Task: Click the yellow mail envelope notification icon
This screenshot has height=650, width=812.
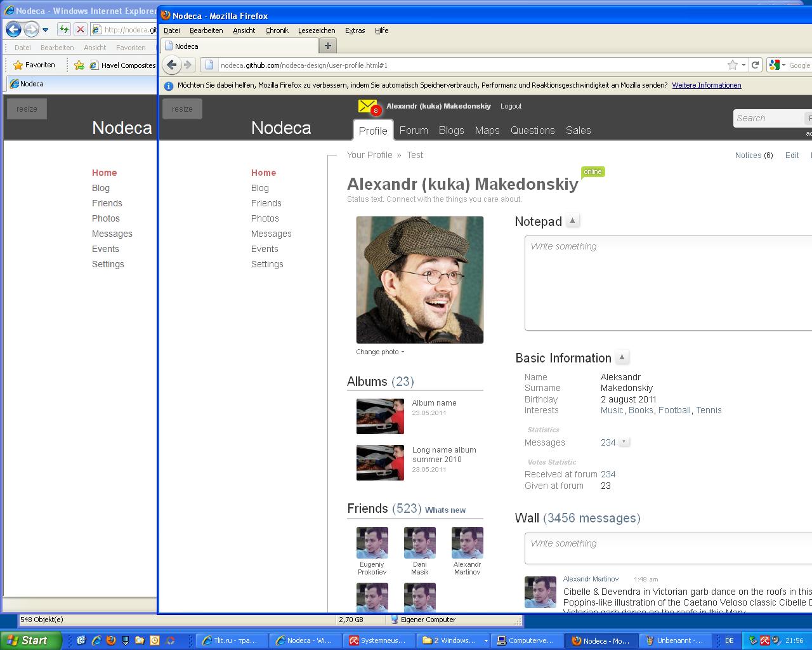Action: [x=368, y=107]
